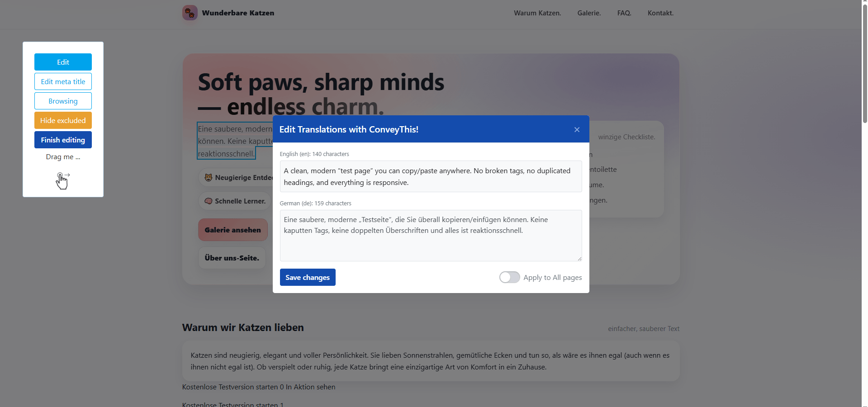Close the Edit Translations dialog

[x=577, y=129]
